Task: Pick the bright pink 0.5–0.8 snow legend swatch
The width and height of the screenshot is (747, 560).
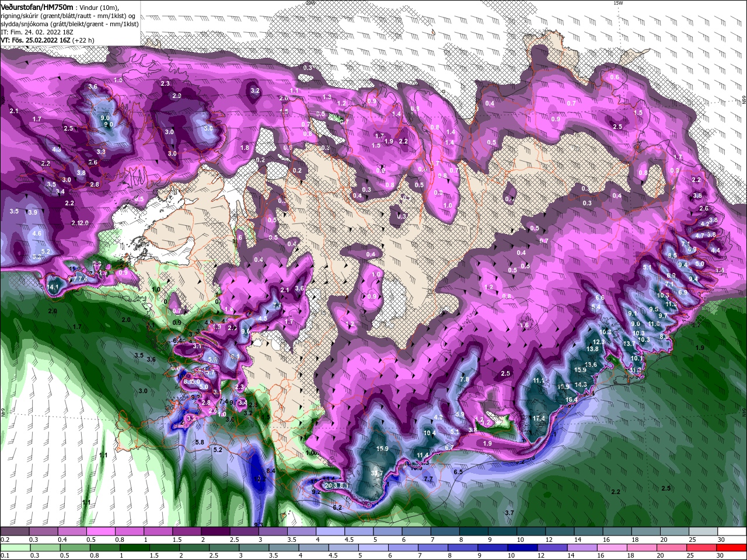Action: pos(100,531)
